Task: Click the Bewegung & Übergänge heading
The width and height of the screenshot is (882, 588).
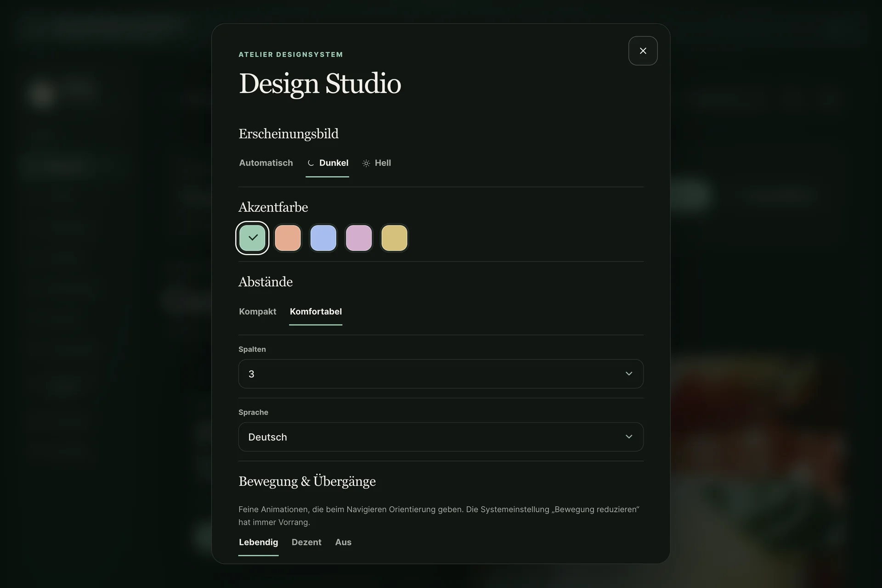Action: tap(307, 481)
